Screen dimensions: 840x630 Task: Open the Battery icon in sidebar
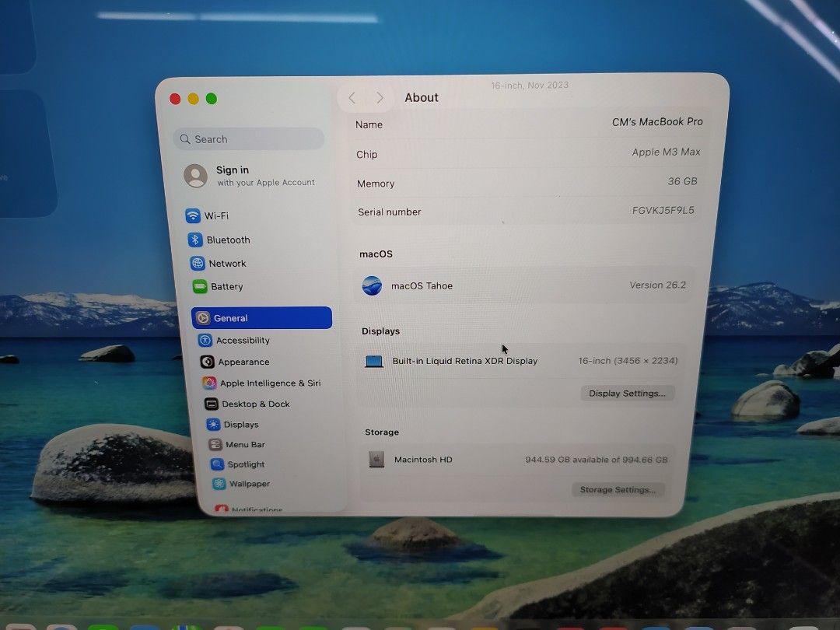tap(200, 286)
